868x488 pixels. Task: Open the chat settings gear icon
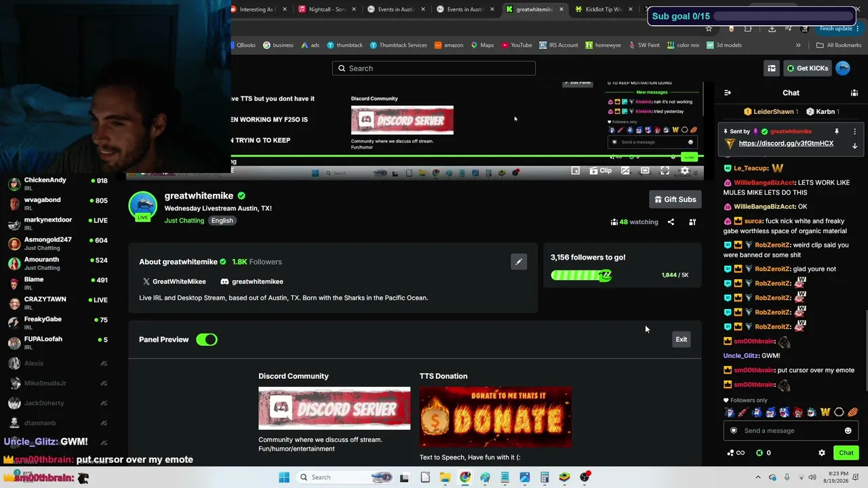click(x=822, y=453)
